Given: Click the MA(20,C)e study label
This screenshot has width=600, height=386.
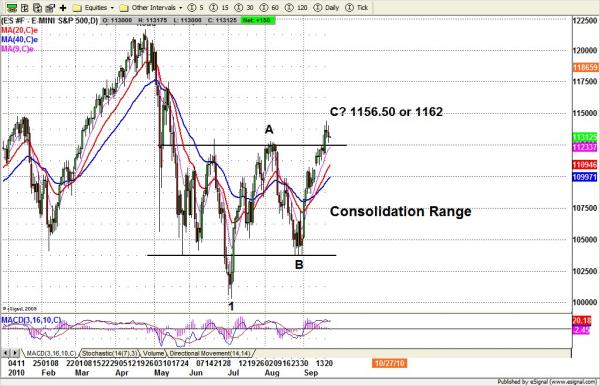Looking at the screenshot, I should tap(20, 31).
